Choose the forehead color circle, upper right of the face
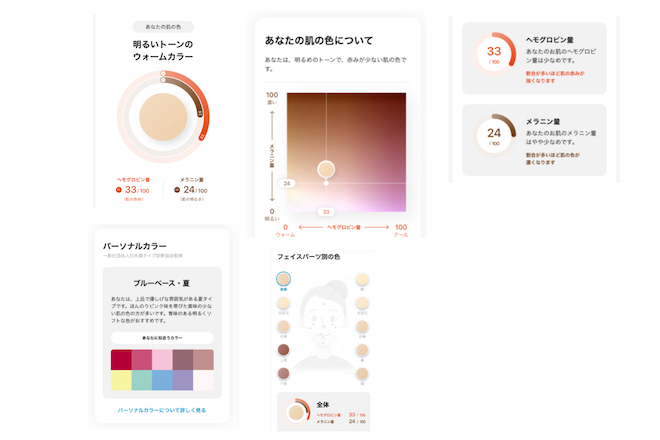 362,279
